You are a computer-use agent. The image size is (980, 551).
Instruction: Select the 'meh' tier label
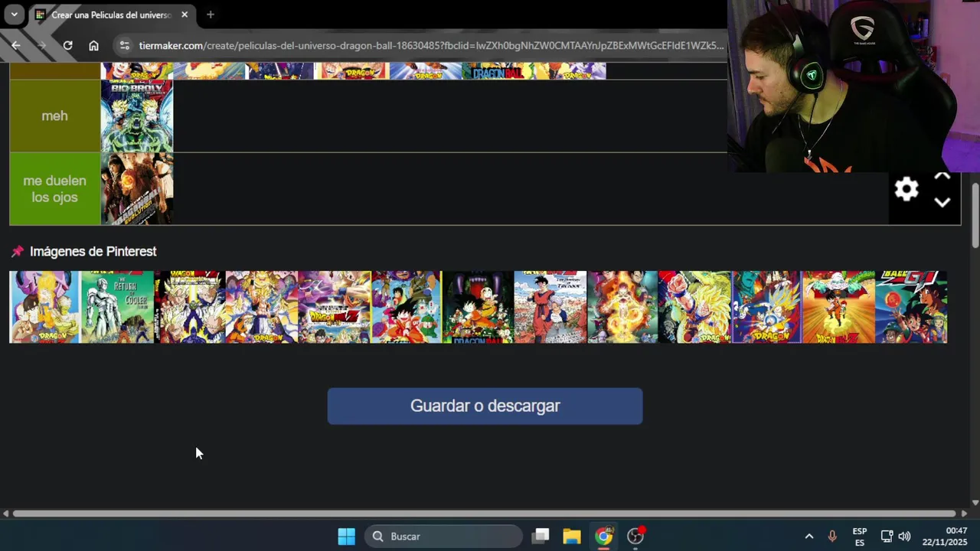tap(54, 116)
